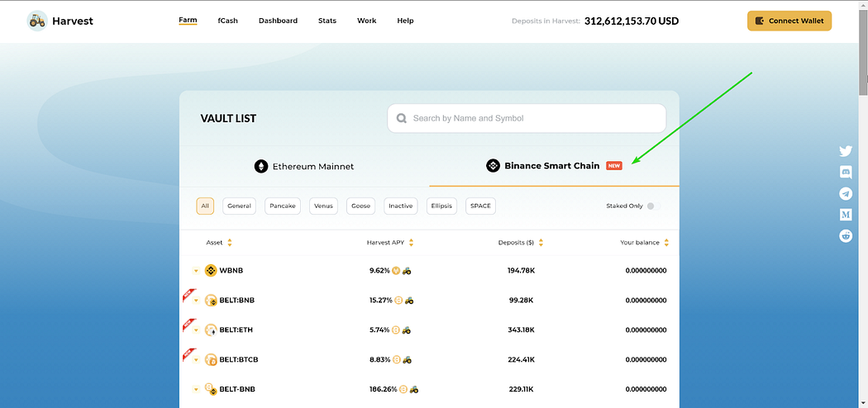This screenshot has width=868, height=408.
Task: Open the Reddit social icon
Action: tap(846, 235)
